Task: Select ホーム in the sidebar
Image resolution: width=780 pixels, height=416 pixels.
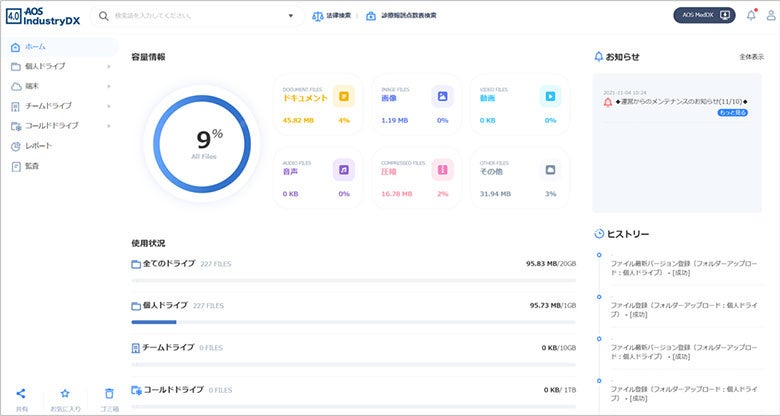Action: coord(59,47)
